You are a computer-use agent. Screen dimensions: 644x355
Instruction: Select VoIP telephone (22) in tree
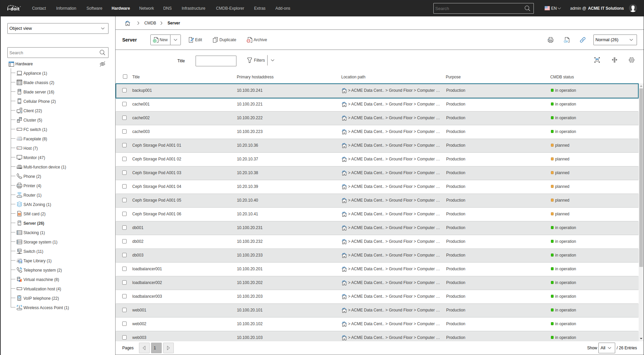[x=41, y=298]
